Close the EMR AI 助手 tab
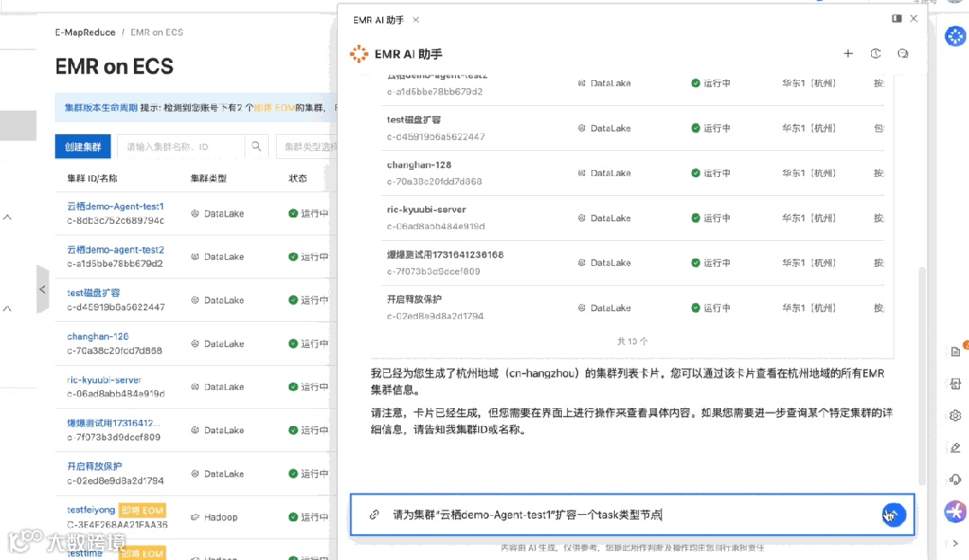The height and width of the screenshot is (560, 969). pos(416,20)
